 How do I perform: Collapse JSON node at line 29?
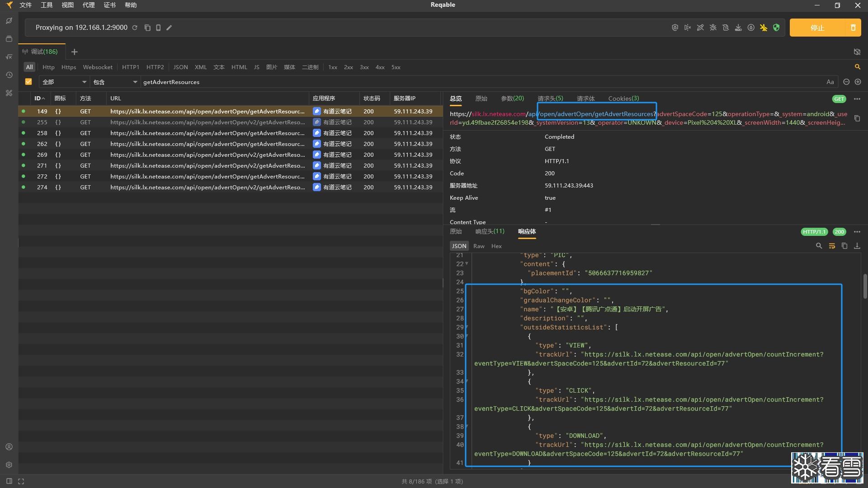[467, 327]
